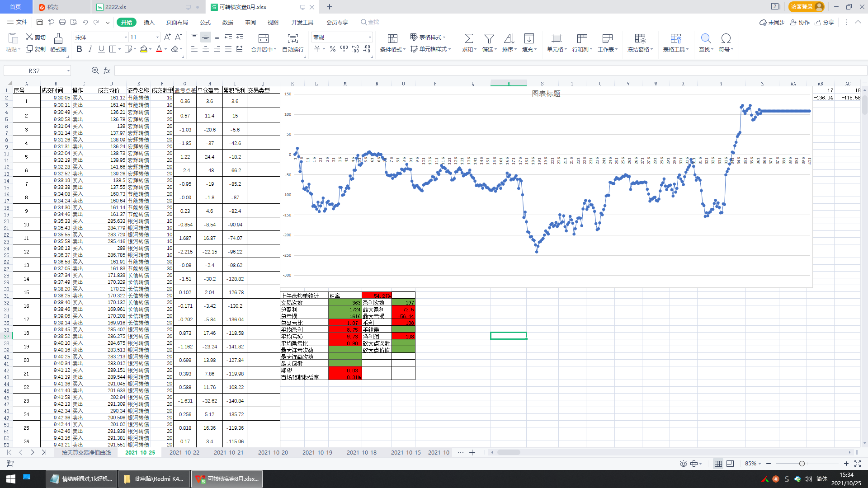Open the Insert (插入) ribbon tab
Image resolution: width=868 pixels, height=488 pixels.
coord(149,22)
